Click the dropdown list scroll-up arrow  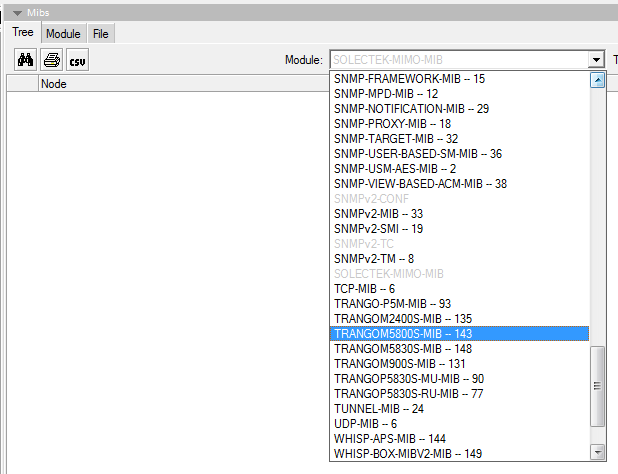pyautogui.click(x=598, y=80)
